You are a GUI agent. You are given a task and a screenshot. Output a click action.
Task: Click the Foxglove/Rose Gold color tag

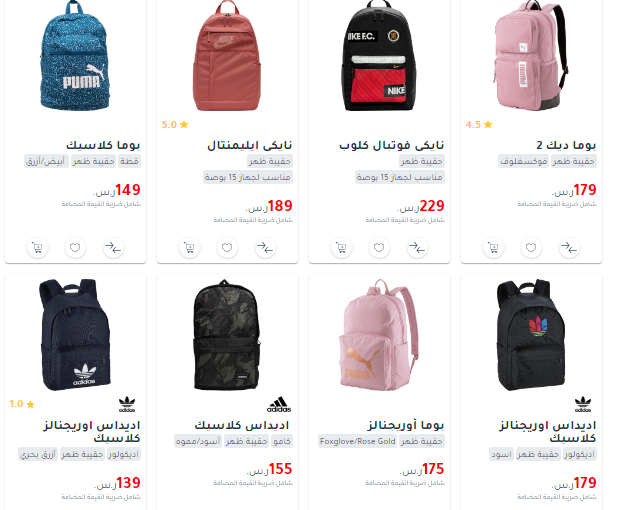(357, 441)
